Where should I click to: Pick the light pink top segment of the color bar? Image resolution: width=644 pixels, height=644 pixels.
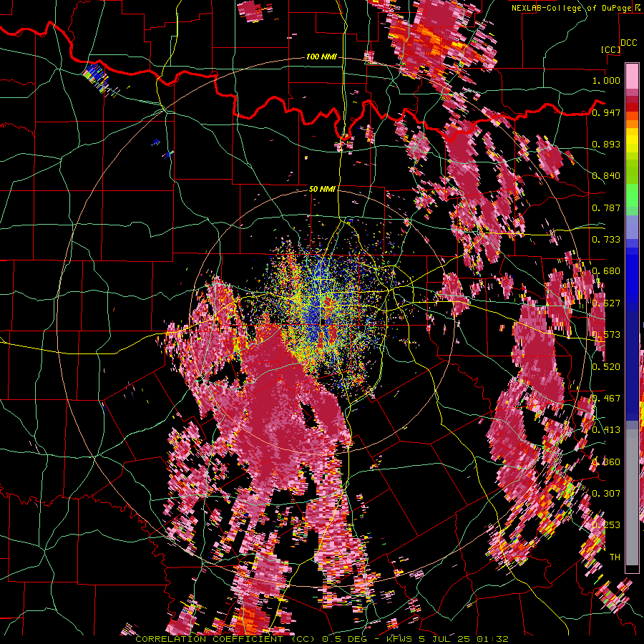point(632,76)
